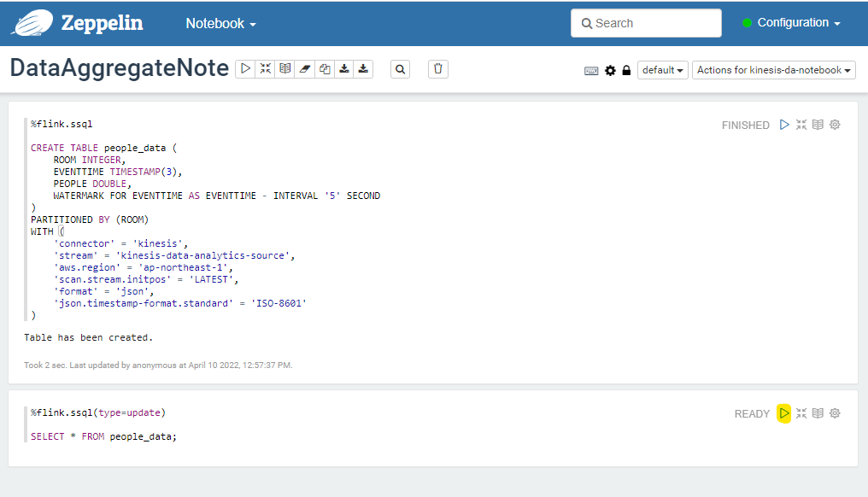Image resolution: width=868 pixels, height=497 pixels.
Task: Click the second export download icon
Action: coord(363,69)
